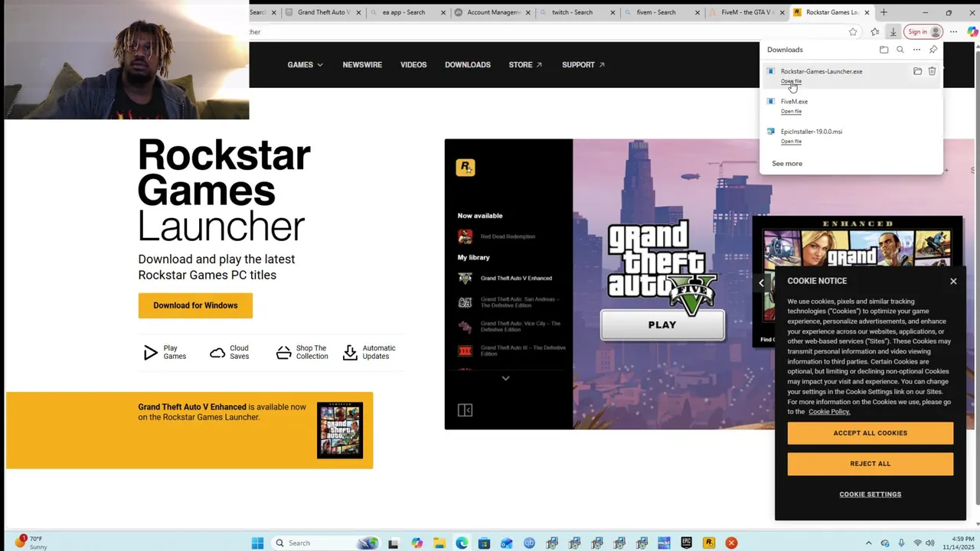Viewport: 980px width, 551px height.
Task: Open COOKIE SETTINGS link
Action: pos(871,494)
